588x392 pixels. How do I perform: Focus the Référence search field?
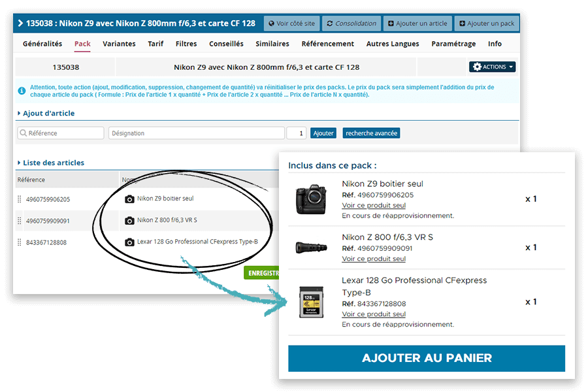coord(61,133)
